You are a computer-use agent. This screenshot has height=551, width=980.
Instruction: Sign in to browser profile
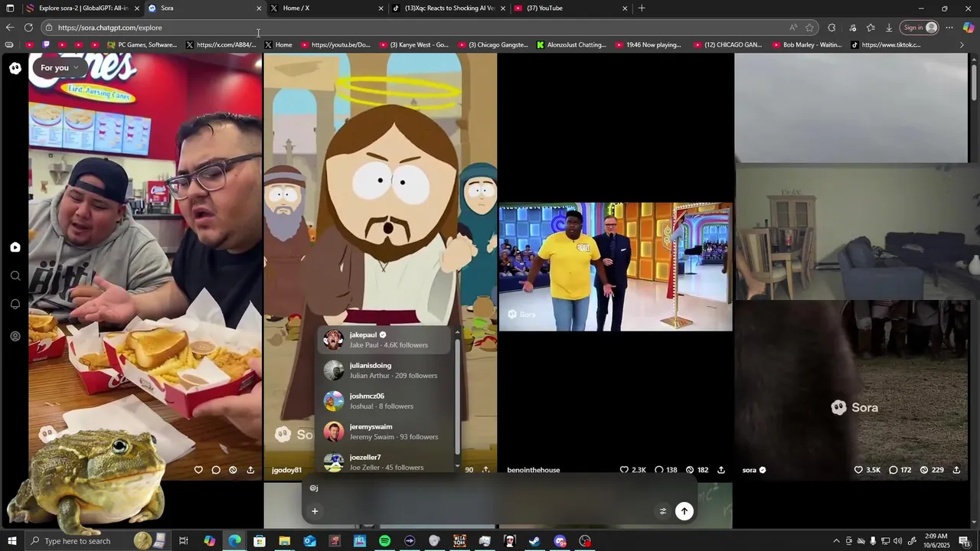click(920, 28)
